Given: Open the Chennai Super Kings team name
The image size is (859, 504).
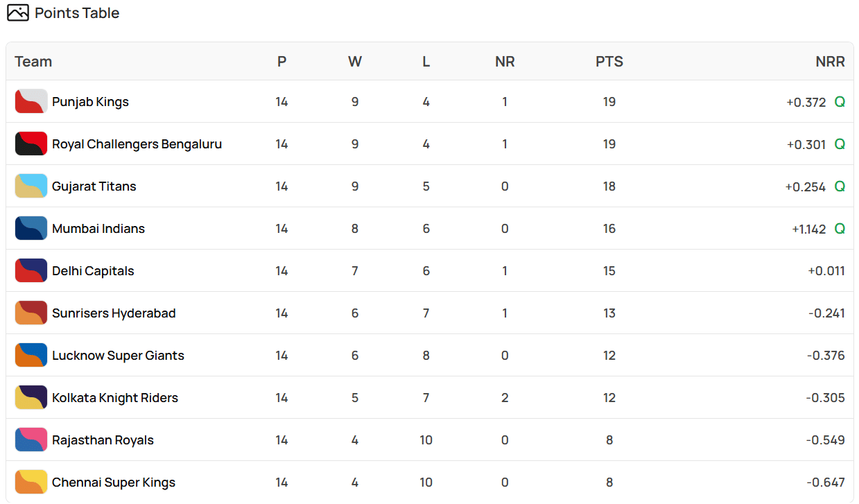Looking at the screenshot, I should [114, 483].
